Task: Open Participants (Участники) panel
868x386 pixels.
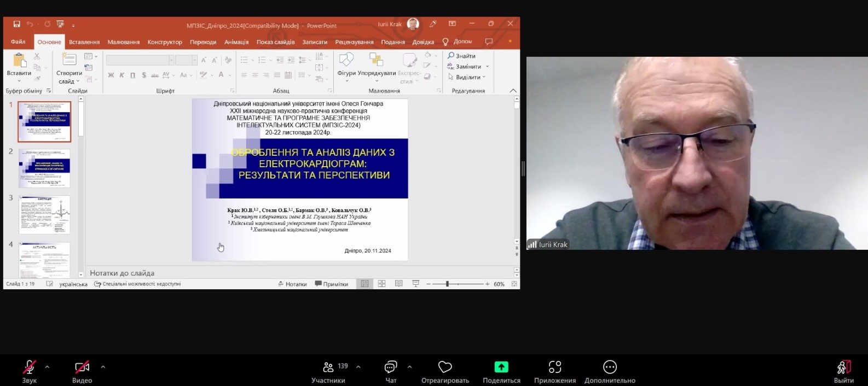Action: coord(328,367)
